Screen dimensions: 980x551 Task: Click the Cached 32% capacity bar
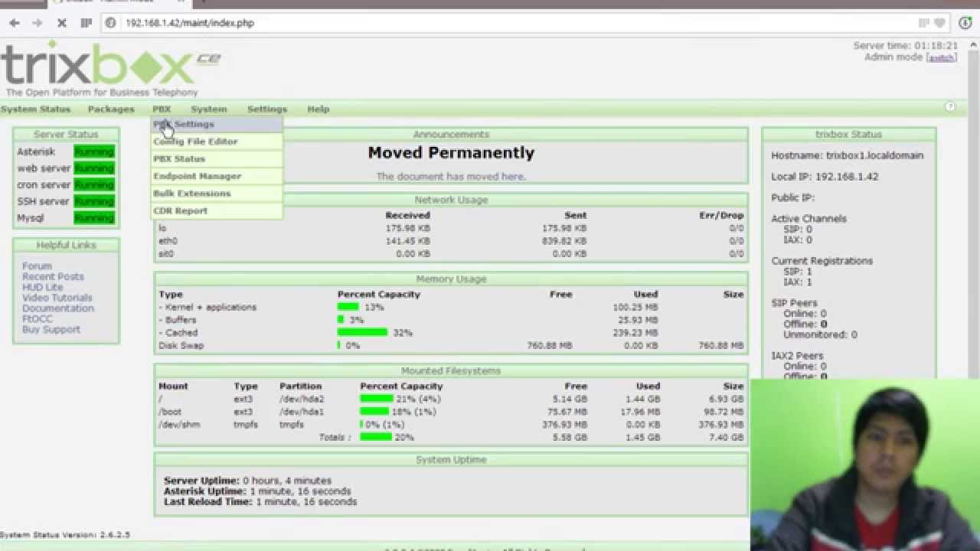tap(363, 333)
